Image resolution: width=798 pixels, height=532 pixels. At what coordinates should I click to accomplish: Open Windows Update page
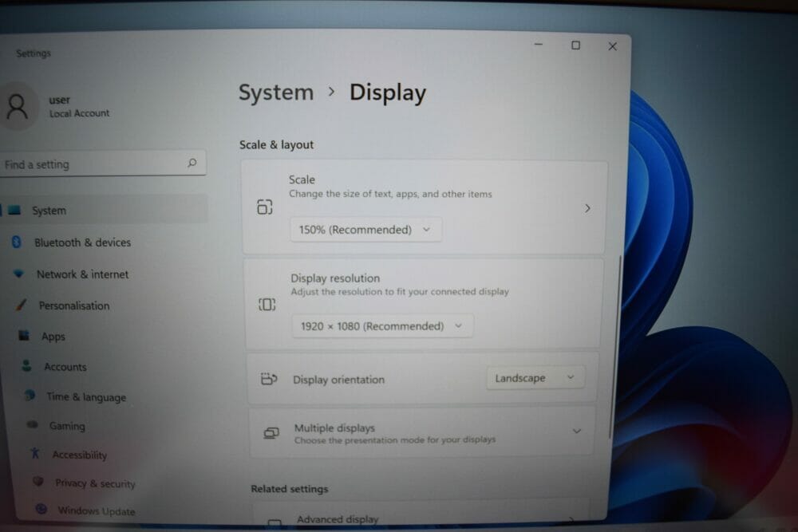[97, 510]
